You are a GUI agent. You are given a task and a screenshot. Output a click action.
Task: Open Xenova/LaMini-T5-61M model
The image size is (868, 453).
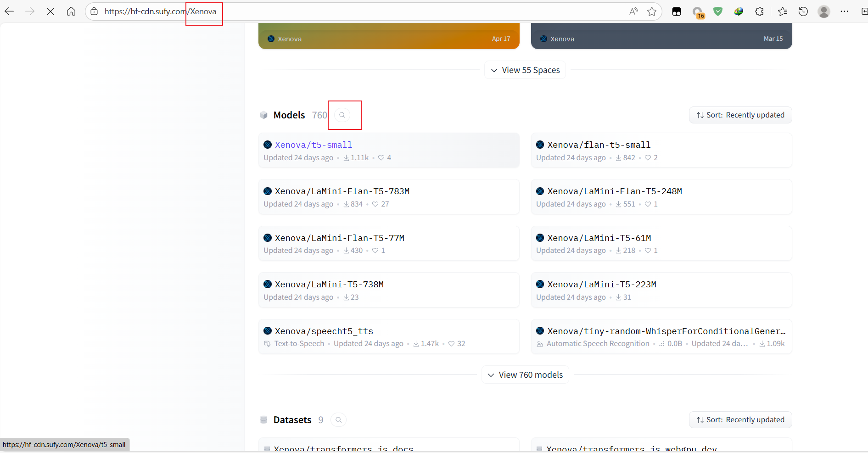pos(661,244)
